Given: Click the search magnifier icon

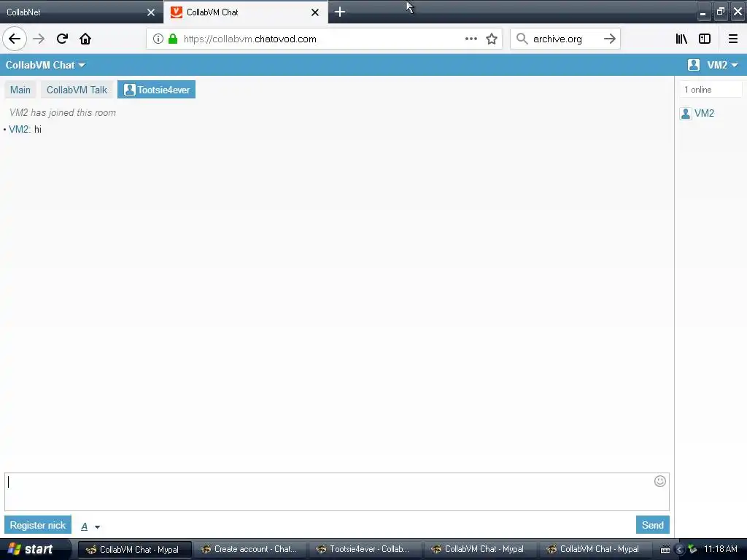Looking at the screenshot, I should coord(522,39).
